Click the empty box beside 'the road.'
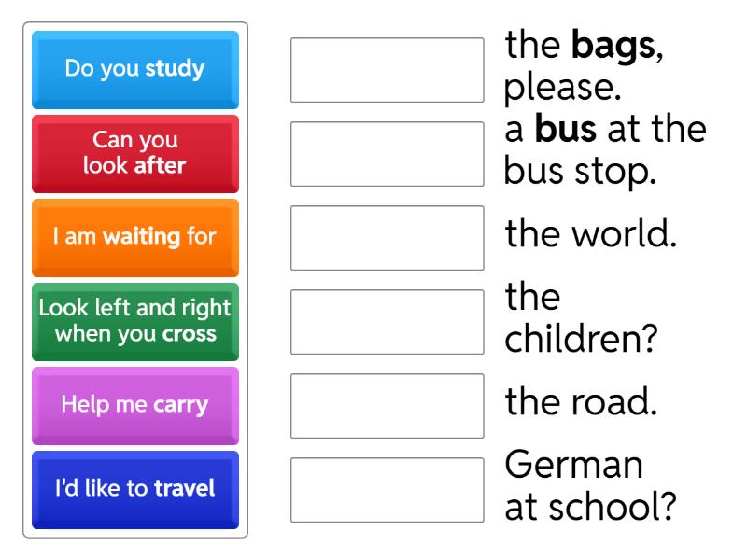Viewport: 747px width, 560px height. point(387,406)
